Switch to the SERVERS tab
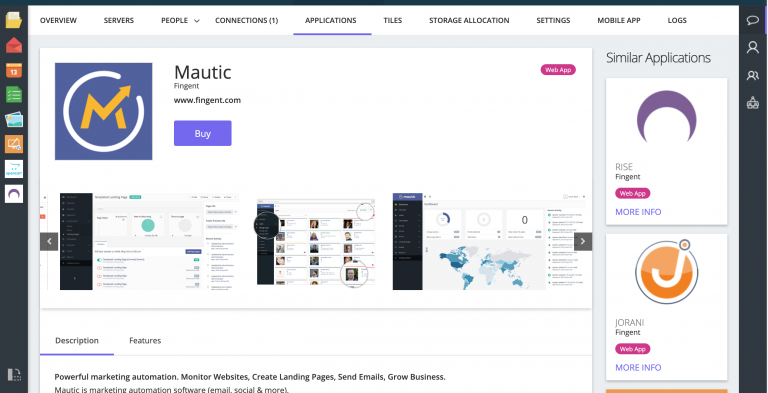The image size is (768, 393). pos(119,21)
